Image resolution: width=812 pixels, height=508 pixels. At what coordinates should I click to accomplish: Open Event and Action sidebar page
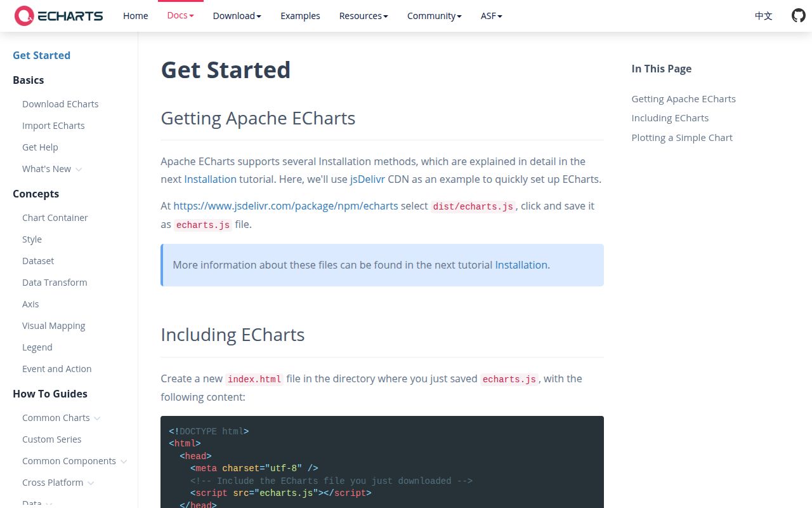57,369
